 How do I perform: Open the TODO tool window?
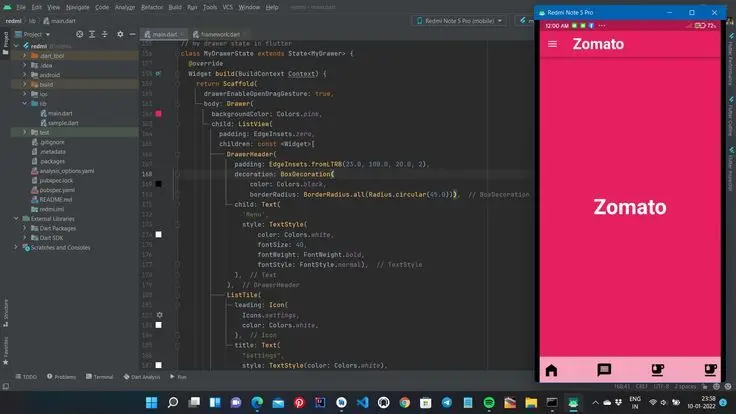pyautogui.click(x=26, y=377)
